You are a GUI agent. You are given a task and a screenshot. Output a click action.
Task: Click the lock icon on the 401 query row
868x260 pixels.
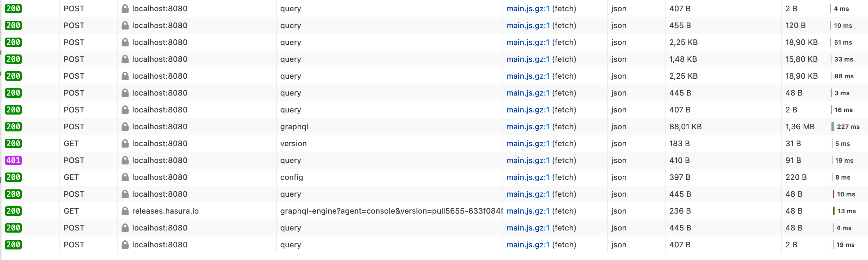[x=125, y=160]
